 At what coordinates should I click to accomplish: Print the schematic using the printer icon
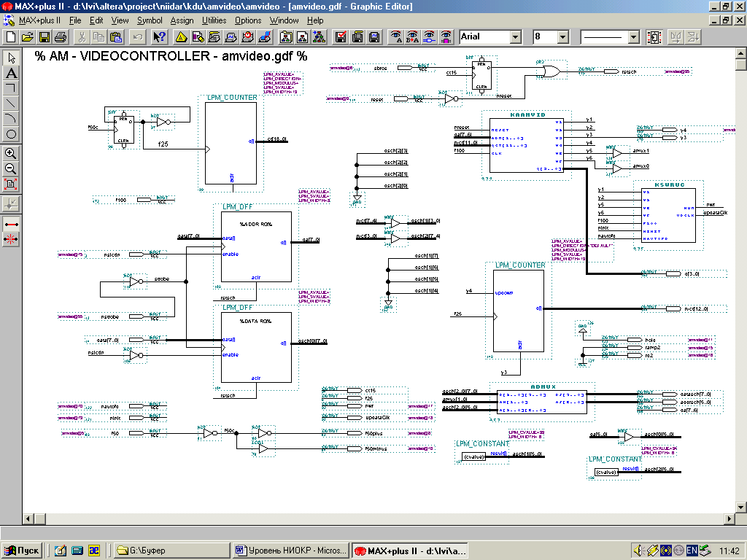61,36
